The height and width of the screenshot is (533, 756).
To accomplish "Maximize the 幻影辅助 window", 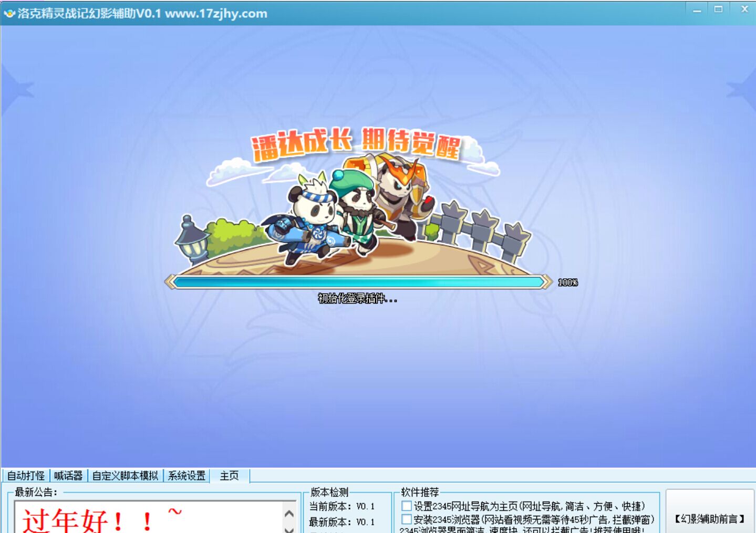I will (718, 9).
